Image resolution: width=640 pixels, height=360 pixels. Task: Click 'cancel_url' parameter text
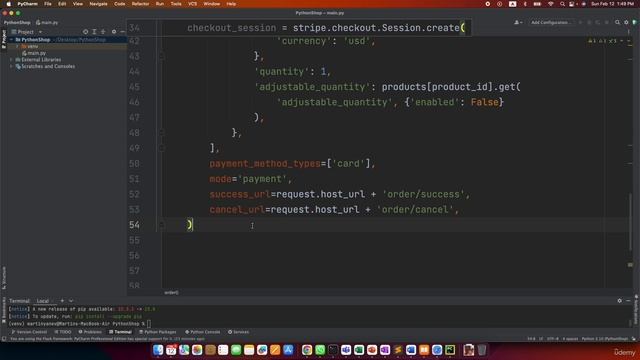click(x=237, y=210)
